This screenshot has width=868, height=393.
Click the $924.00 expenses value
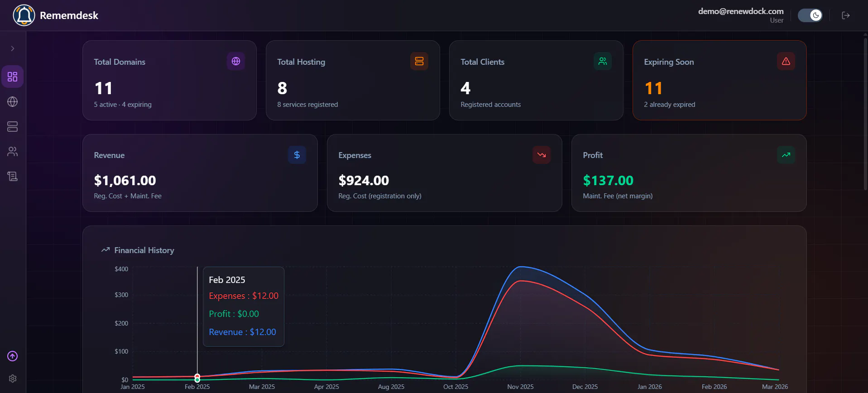364,181
